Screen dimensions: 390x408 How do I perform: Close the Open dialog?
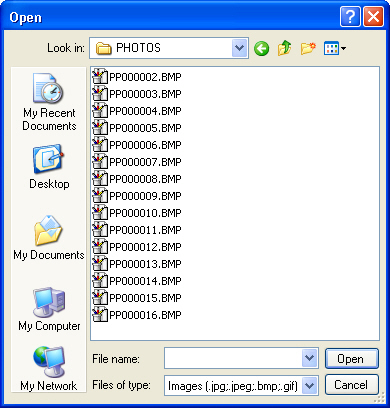[373, 17]
